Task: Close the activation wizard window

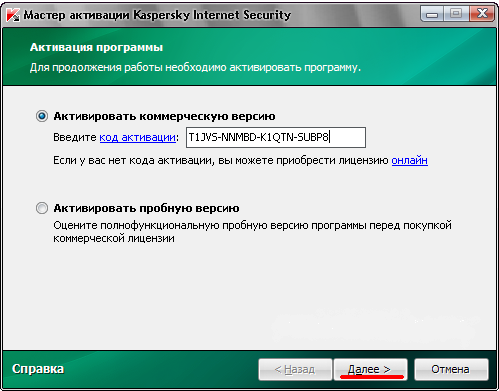Action: pyautogui.click(x=482, y=14)
